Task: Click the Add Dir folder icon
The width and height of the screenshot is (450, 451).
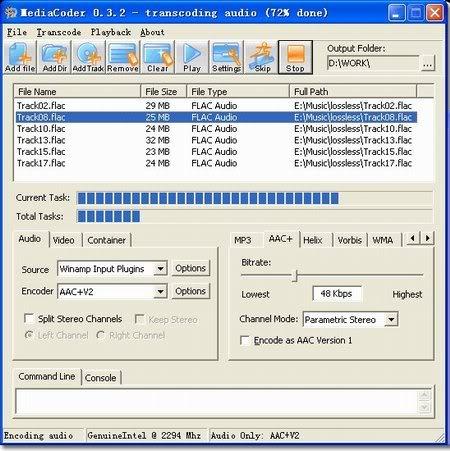Action: click(x=55, y=57)
